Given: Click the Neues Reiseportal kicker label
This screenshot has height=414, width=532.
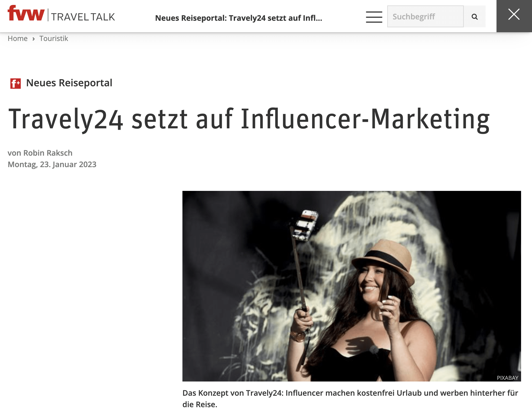Looking at the screenshot, I should (x=69, y=83).
